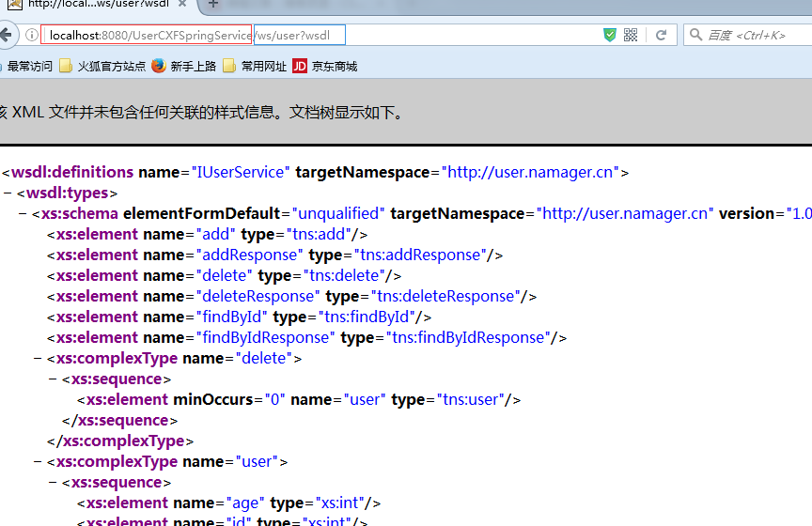The width and height of the screenshot is (812, 526).
Task: Collapse the complexType "delete" node
Action: point(39,359)
